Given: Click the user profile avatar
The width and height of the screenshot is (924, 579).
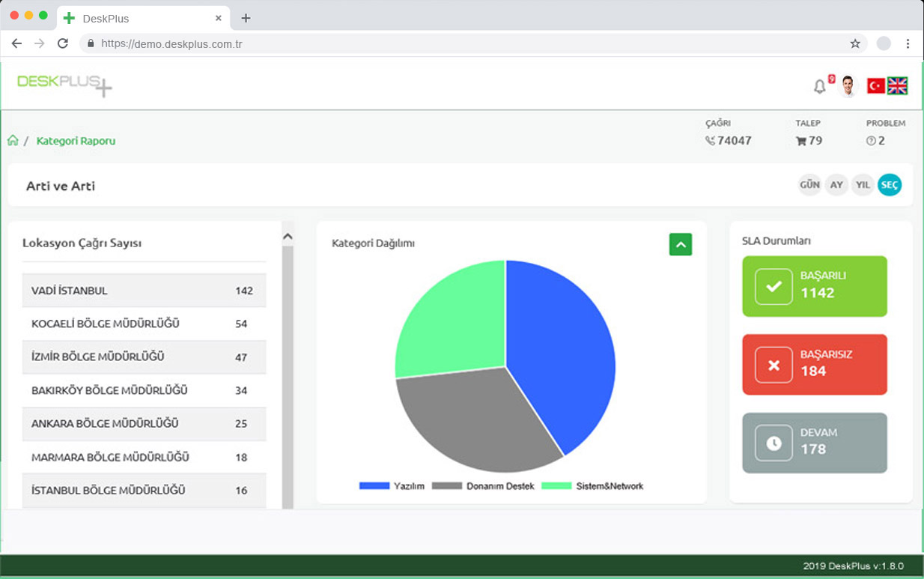Looking at the screenshot, I should (x=848, y=86).
